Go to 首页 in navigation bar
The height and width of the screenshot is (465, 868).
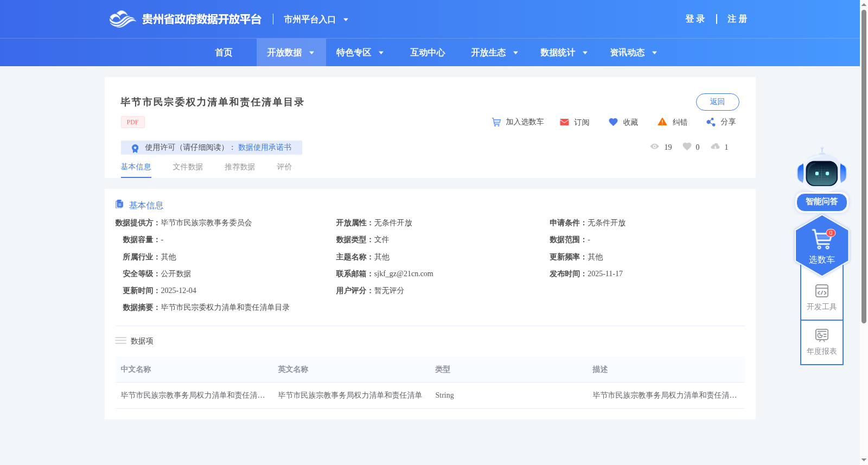click(x=224, y=53)
